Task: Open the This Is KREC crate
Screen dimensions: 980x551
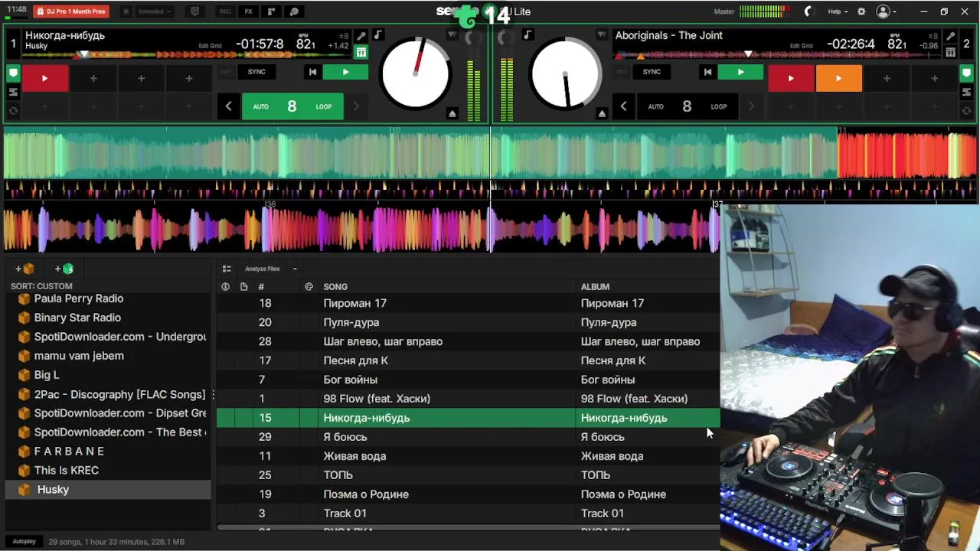Action: (108, 471)
